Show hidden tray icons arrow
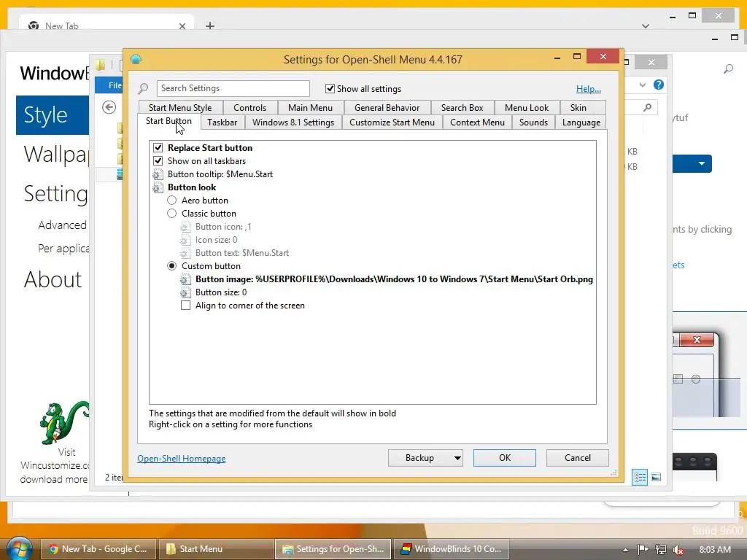This screenshot has height=560, width=747. coord(625,550)
